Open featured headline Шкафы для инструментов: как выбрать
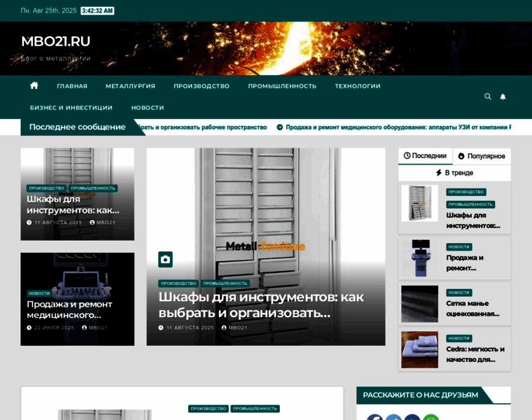The height and width of the screenshot is (420, 532). coord(261,304)
